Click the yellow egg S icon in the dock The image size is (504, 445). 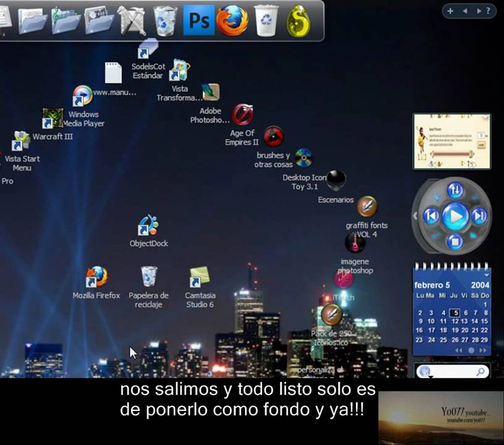(298, 21)
